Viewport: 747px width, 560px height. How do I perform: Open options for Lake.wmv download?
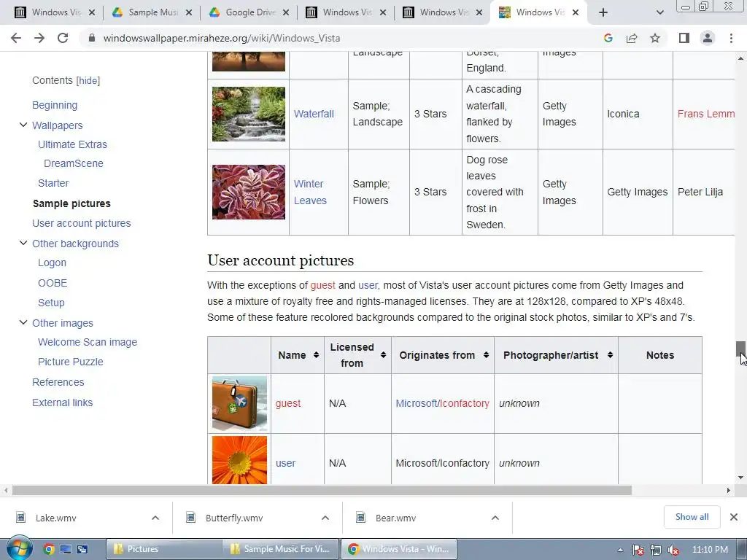155,518
